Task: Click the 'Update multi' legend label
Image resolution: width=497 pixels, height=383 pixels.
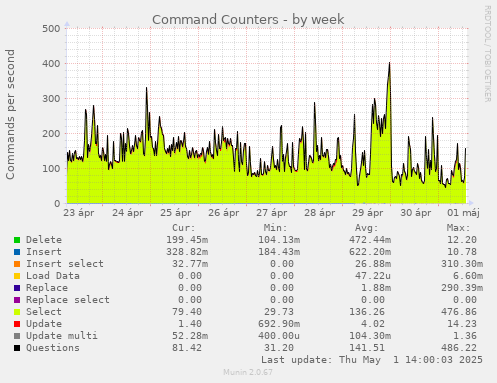Action: coord(62,336)
